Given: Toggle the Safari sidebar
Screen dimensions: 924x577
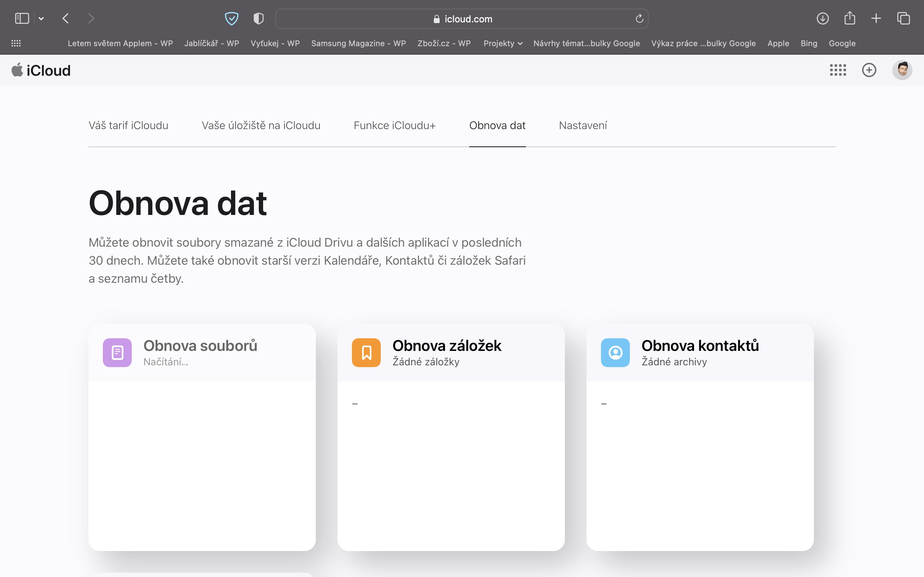Looking at the screenshot, I should 22,18.
